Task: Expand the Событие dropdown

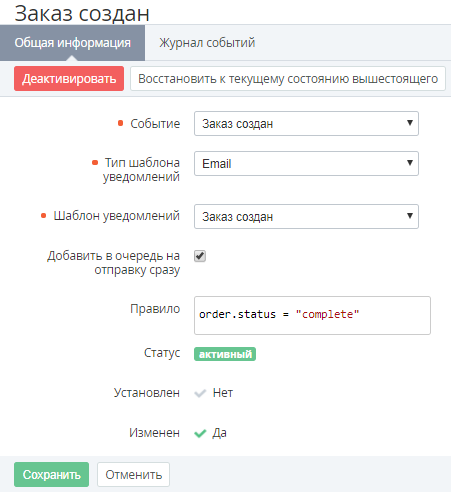Action: click(x=306, y=124)
